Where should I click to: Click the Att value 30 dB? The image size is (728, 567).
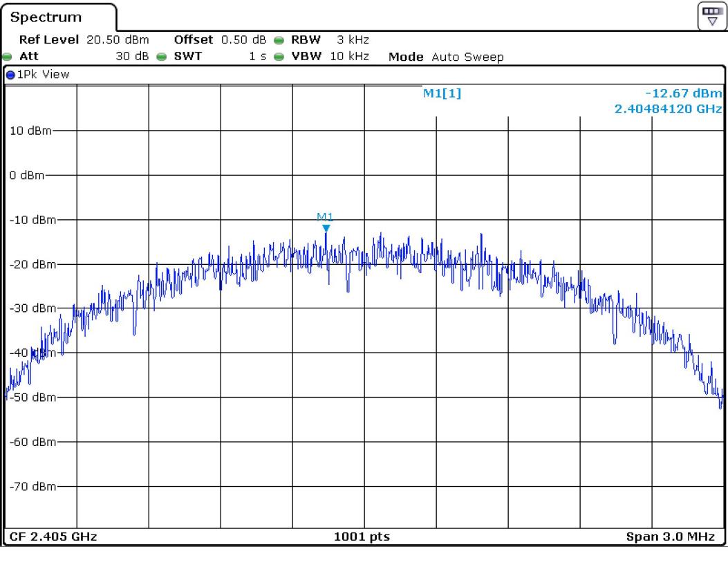click(x=132, y=56)
